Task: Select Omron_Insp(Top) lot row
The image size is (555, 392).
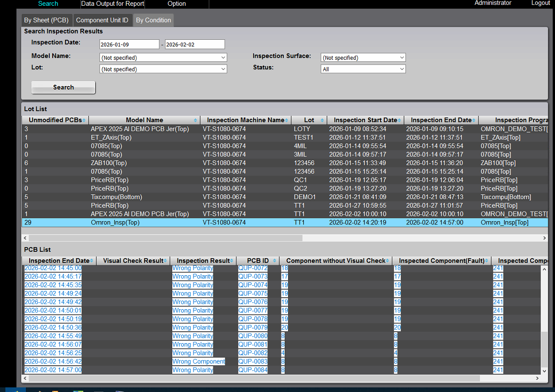Action: (x=285, y=223)
